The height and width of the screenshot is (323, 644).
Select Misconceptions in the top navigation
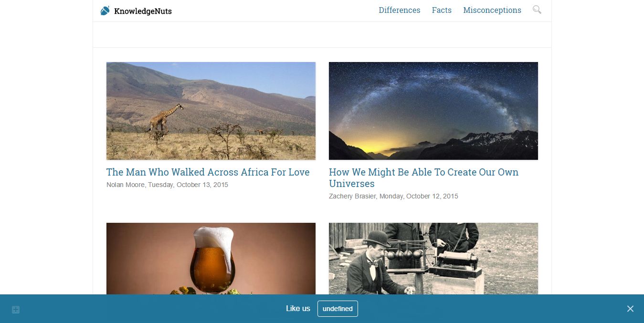(x=492, y=10)
